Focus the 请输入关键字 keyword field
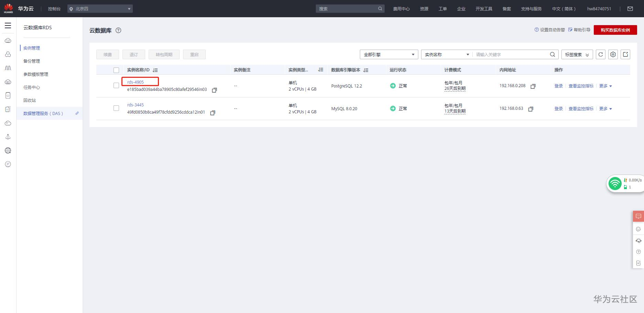 (x=512, y=54)
